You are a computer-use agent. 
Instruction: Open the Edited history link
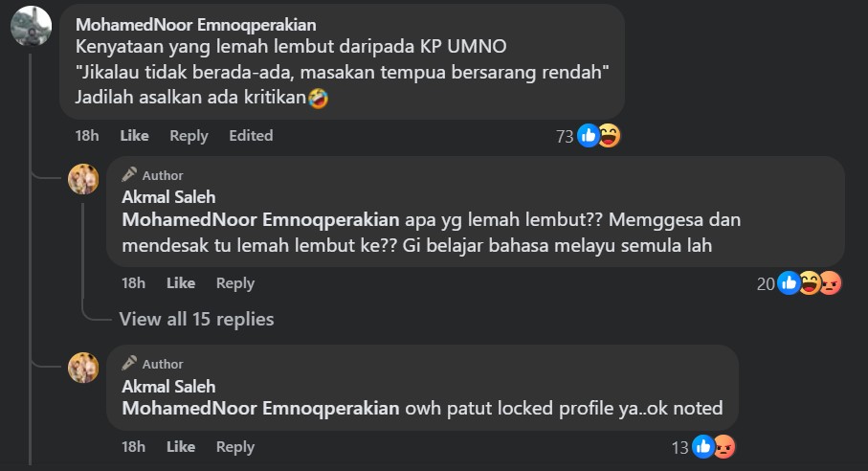(x=251, y=136)
